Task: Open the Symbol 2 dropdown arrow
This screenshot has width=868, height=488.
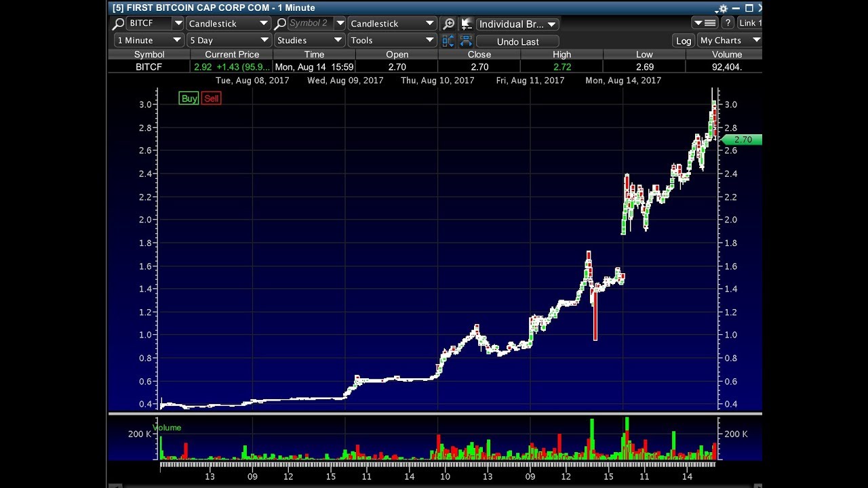Action: click(340, 23)
